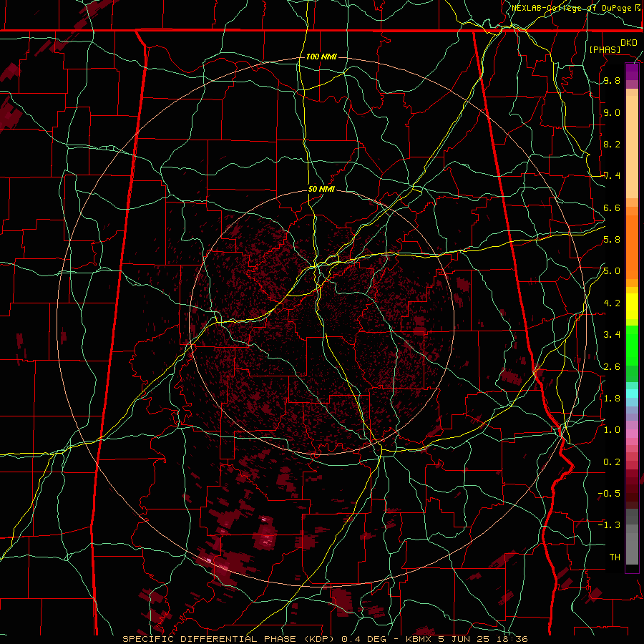Click the bright green segment of color bar

coord(632,345)
